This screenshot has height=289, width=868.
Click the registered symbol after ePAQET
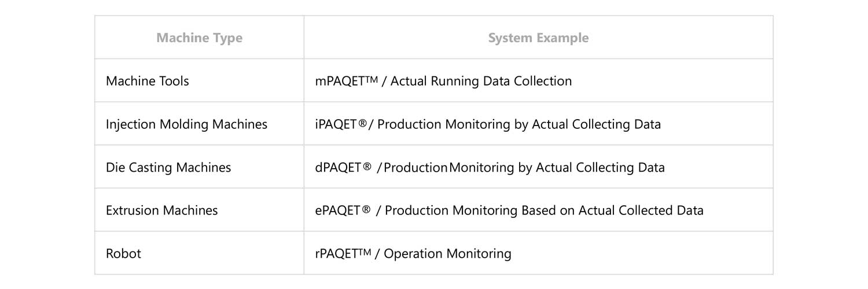point(366,210)
